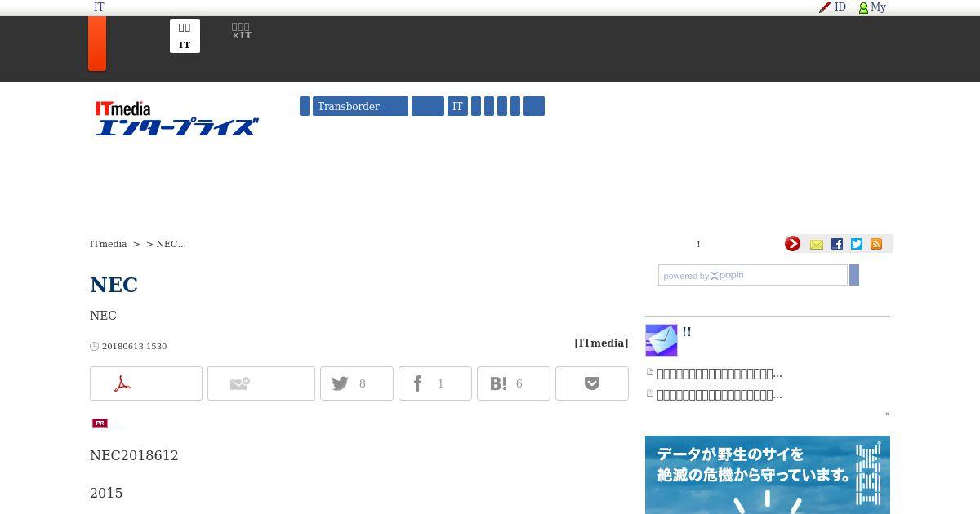980x514 pixels.
Task: Click the NEC... breadcrumb link
Action: [171, 244]
